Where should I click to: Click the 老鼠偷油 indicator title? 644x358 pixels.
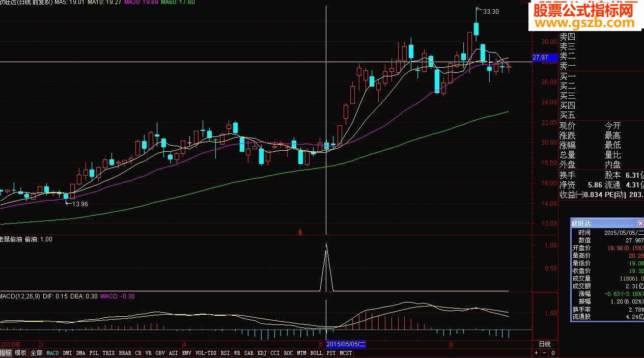(x=12, y=239)
